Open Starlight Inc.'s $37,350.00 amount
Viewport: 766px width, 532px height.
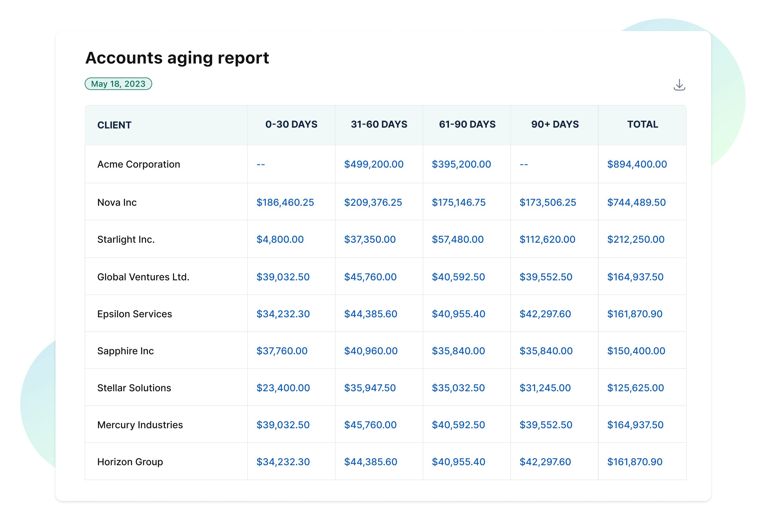coord(370,239)
